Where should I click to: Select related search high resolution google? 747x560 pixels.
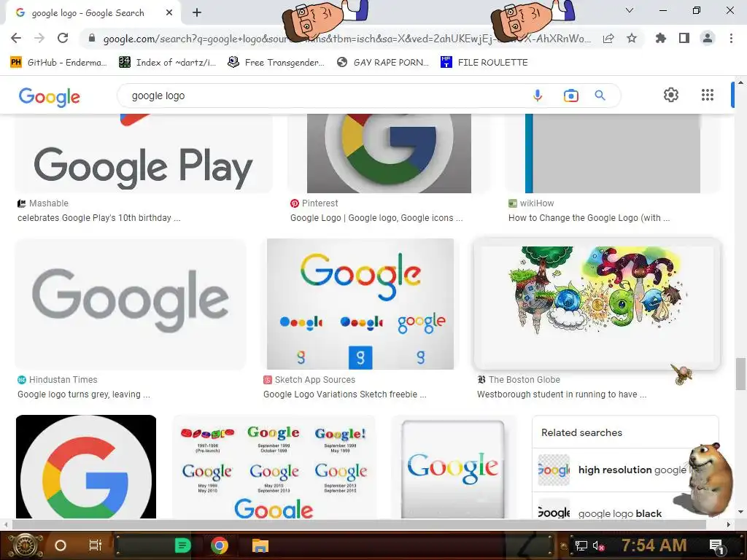[625, 470]
